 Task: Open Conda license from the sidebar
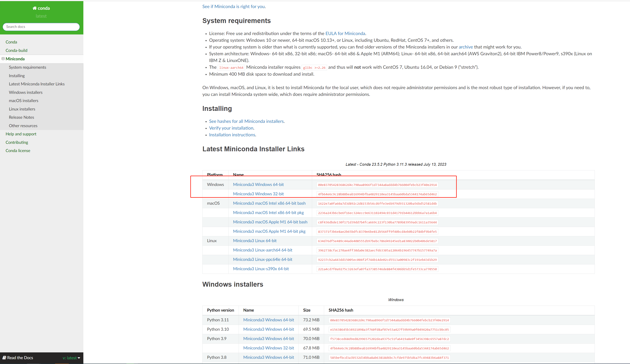(x=18, y=151)
